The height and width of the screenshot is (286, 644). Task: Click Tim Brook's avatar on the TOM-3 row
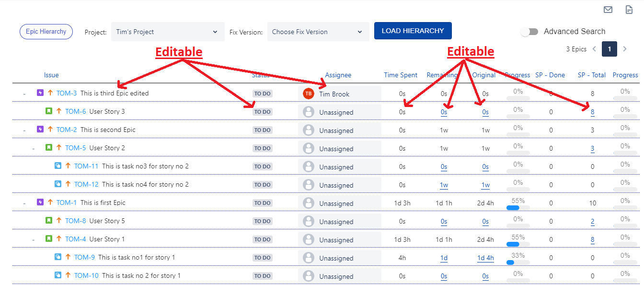[309, 94]
